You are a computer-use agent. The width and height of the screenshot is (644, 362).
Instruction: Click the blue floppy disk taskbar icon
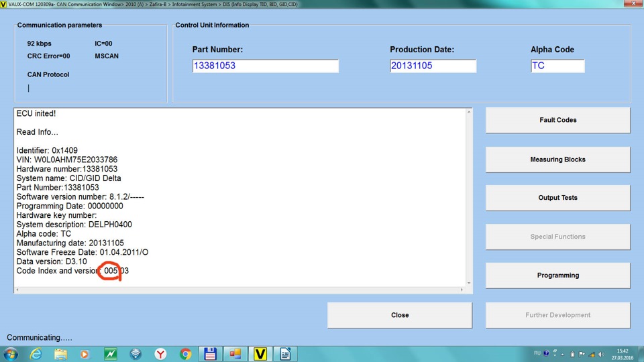coord(210,354)
